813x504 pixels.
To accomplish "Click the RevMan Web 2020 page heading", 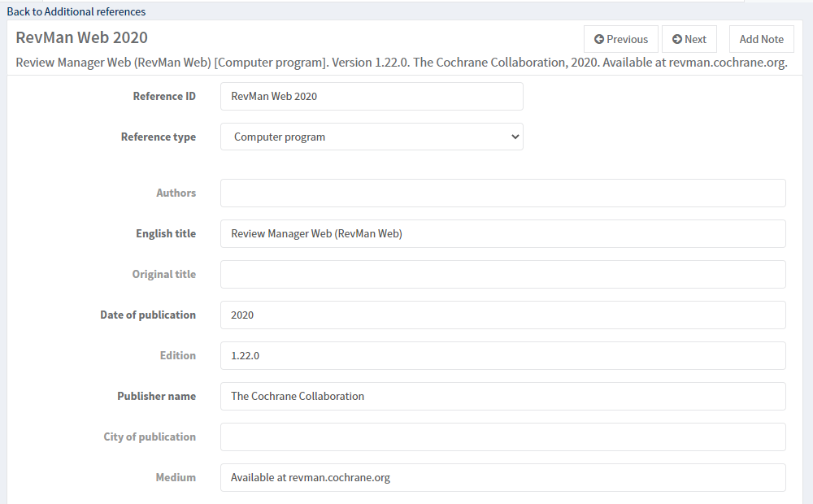I will pos(81,37).
